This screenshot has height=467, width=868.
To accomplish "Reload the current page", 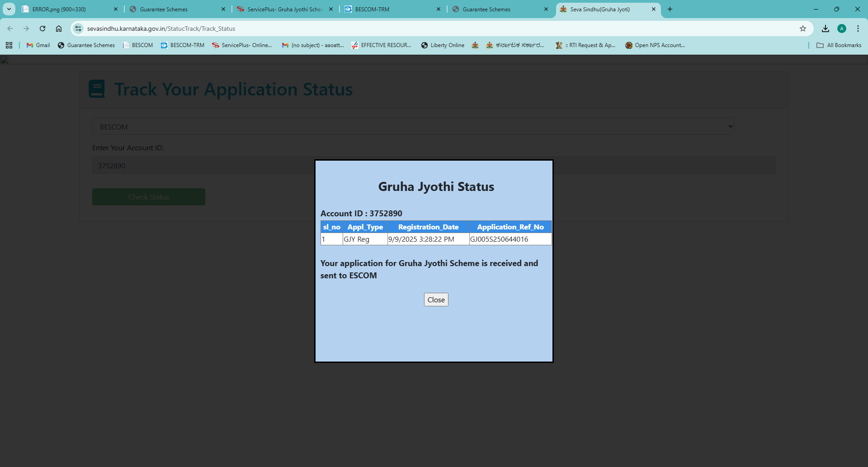I will 42,29.
